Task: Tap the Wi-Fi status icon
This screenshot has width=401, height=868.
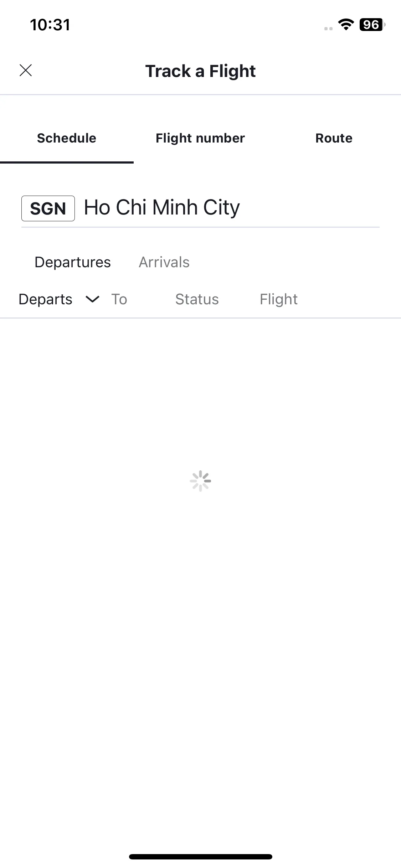Action: (x=346, y=25)
